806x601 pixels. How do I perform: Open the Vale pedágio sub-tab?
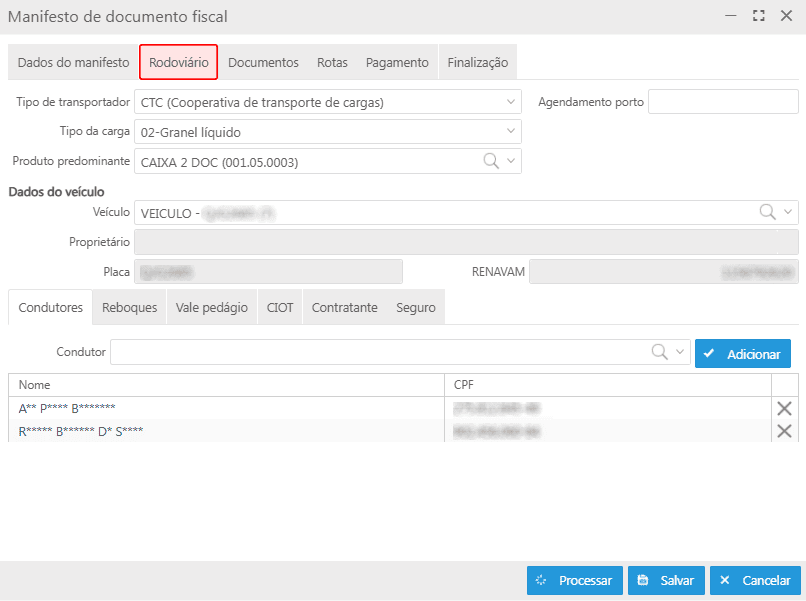click(211, 308)
